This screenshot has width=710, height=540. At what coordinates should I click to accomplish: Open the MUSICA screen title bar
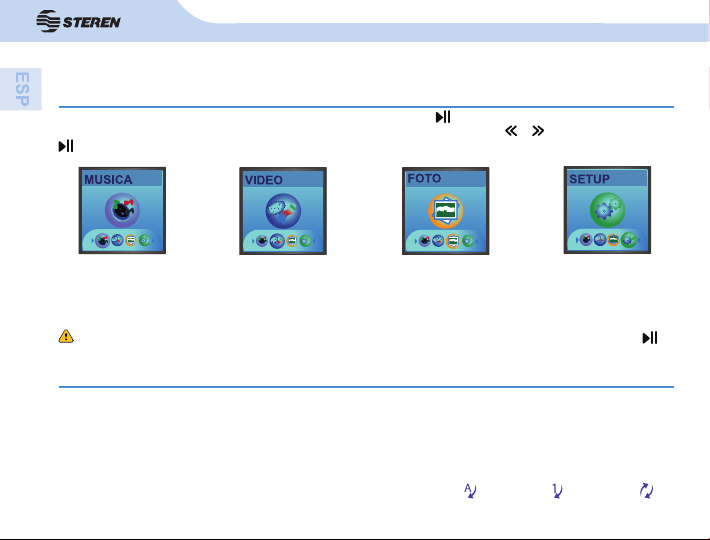122,179
